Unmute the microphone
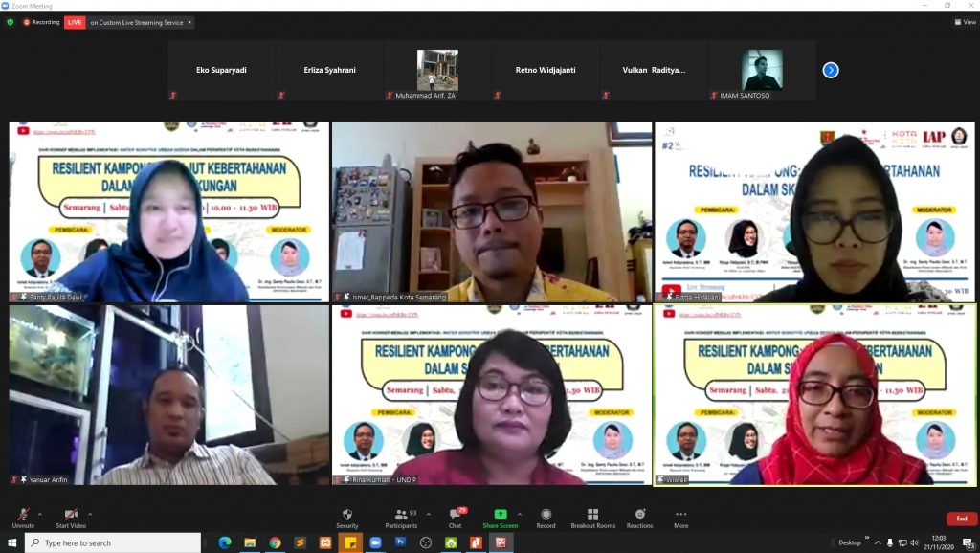Viewport: 980px width, 553px height. [x=23, y=517]
